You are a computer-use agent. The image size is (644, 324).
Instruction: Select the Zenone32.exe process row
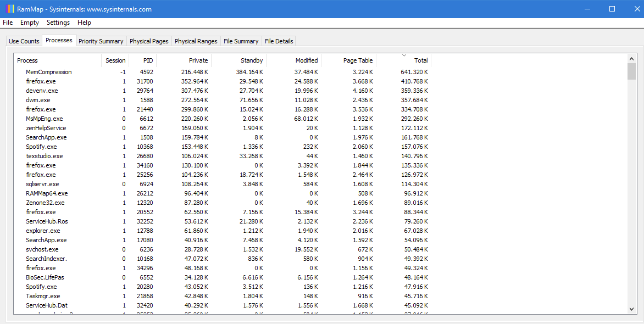[222, 203]
